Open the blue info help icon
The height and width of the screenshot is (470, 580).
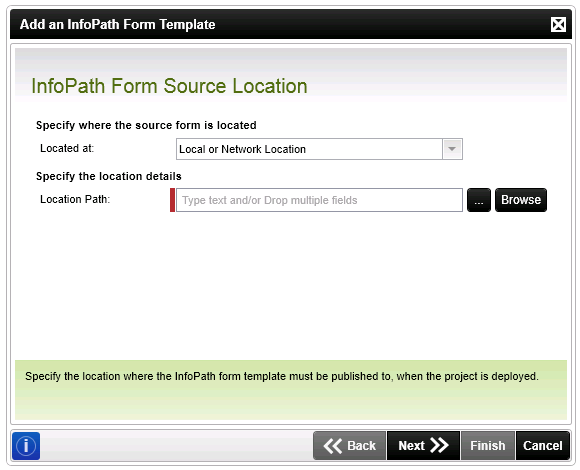pyautogui.click(x=26, y=446)
